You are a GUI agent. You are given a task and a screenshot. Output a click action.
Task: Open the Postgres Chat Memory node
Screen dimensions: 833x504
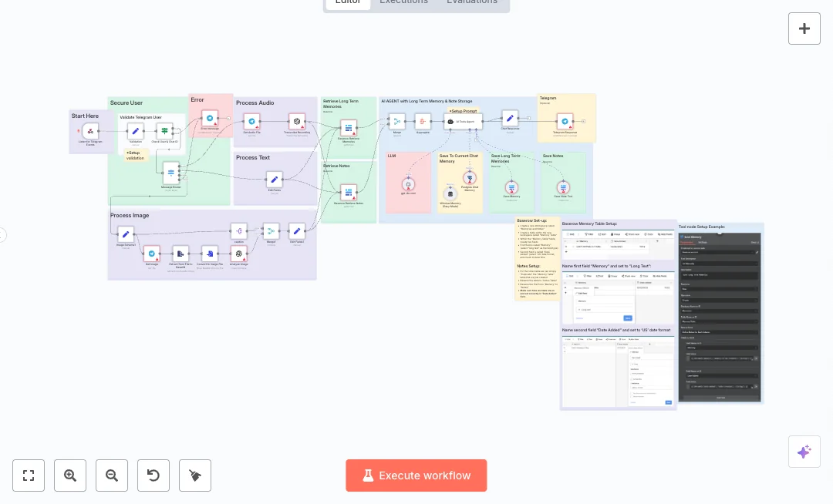[469, 178]
